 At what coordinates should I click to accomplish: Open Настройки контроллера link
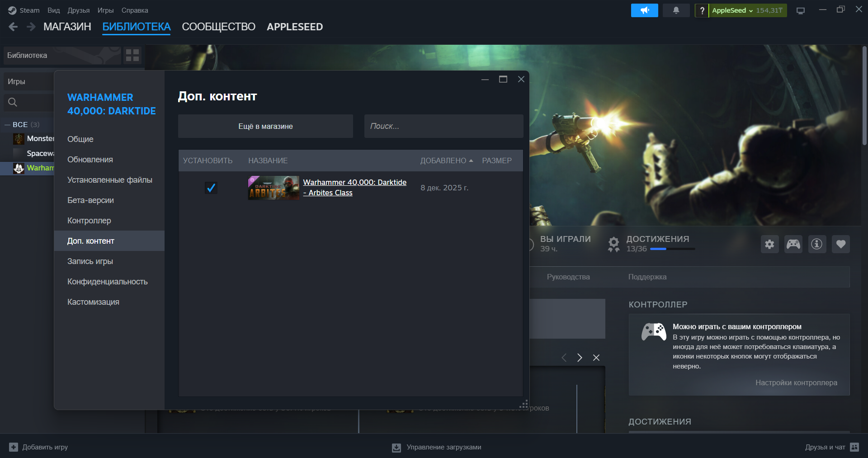pos(796,383)
